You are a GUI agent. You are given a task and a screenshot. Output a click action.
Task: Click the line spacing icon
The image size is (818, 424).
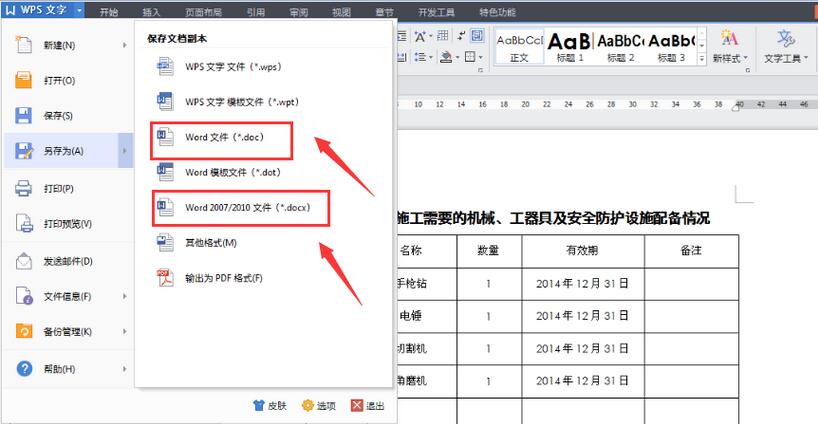pyautogui.click(x=420, y=57)
